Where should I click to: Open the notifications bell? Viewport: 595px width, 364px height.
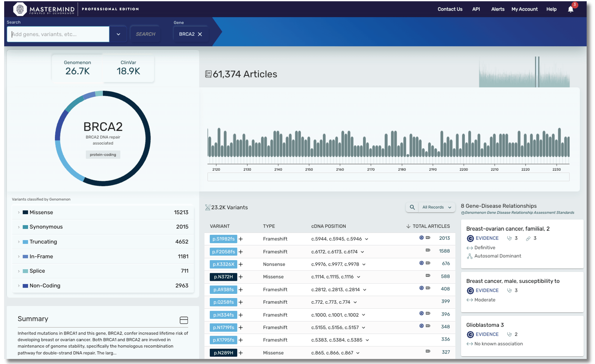(x=571, y=9)
